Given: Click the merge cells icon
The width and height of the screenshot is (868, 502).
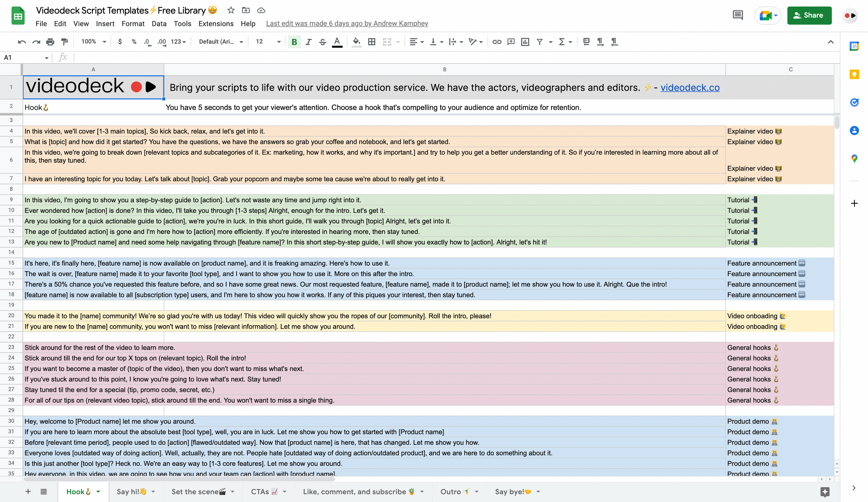Looking at the screenshot, I should tap(387, 42).
